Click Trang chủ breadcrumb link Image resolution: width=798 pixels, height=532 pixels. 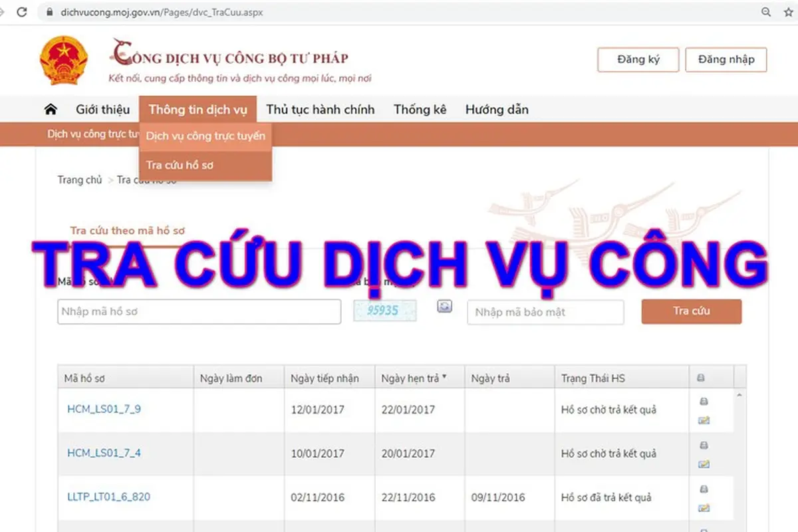tap(80, 180)
